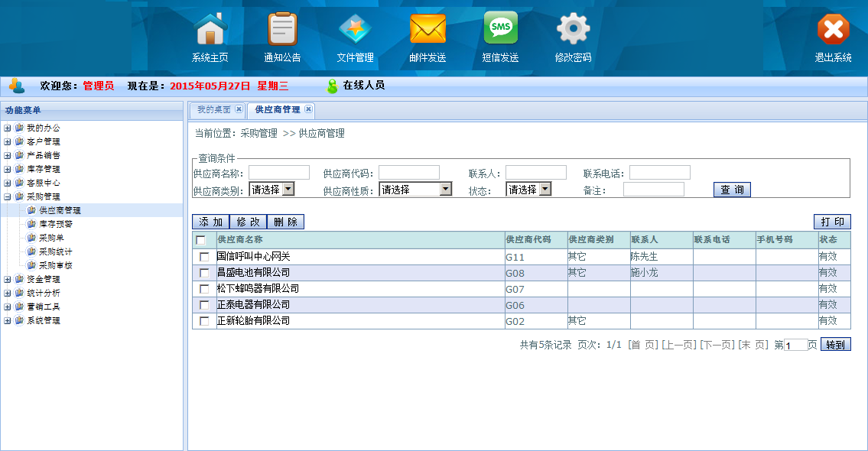Click the 退出系统 red exit icon
The width and height of the screenshot is (868, 451).
coord(833,31)
